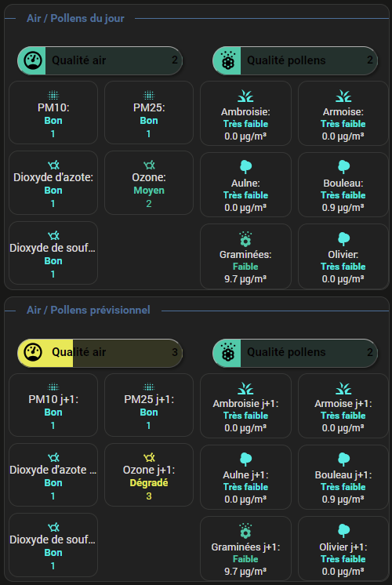Open the PM25 Bon tile
The height and width of the screenshot is (585, 392).
click(149, 112)
